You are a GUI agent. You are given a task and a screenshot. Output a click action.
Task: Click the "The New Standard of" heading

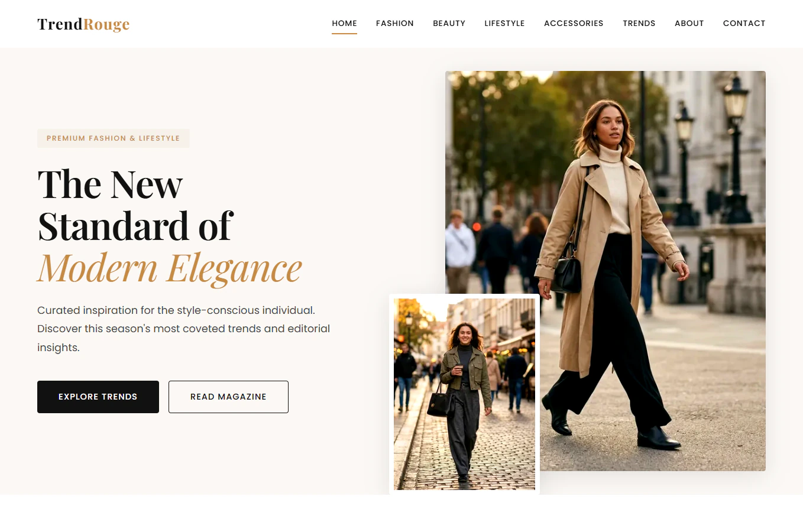135,205
